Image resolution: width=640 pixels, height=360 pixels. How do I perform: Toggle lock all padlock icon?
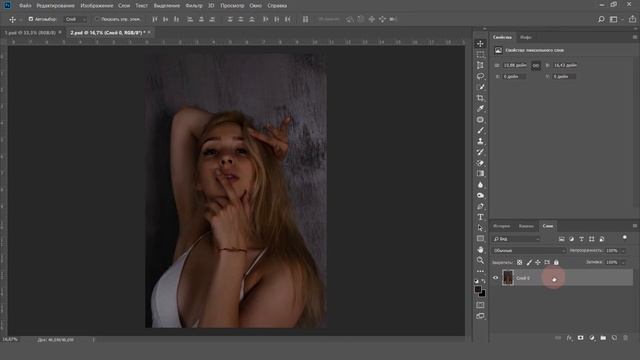556,262
